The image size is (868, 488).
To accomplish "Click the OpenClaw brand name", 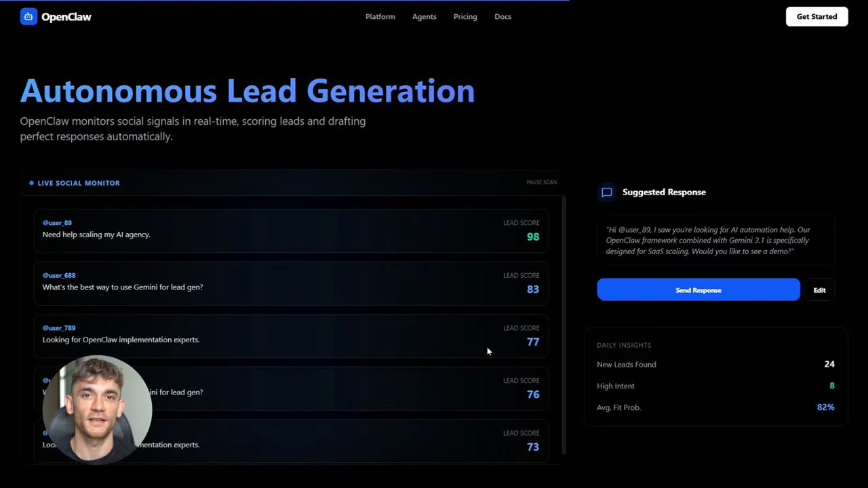I will pos(66,17).
